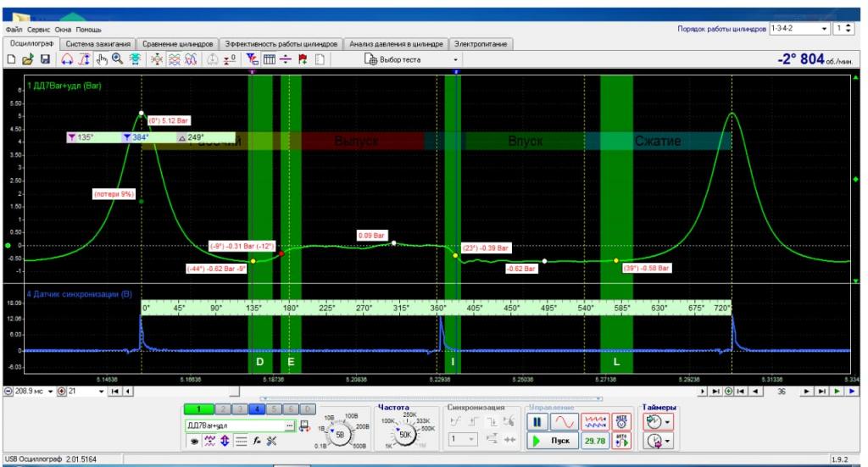Activate the hand pan tool
This screenshot has height=467, width=868.
click(102, 59)
